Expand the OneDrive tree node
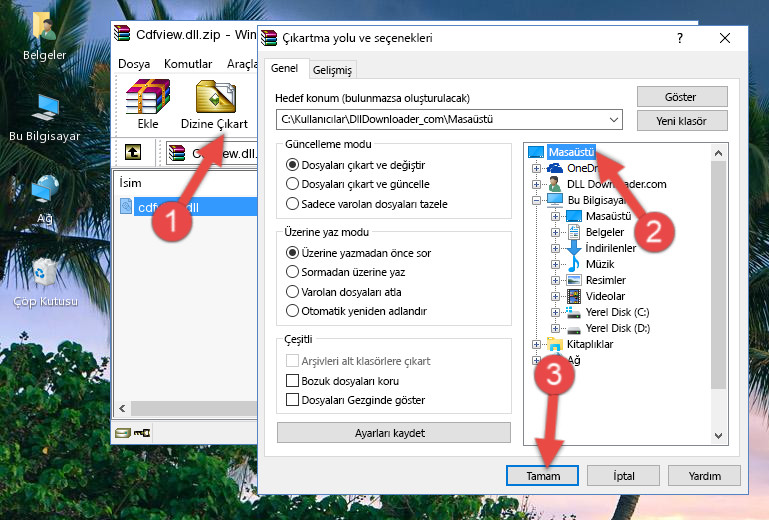Image resolution: width=769 pixels, height=520 pixels. point(536,168)
